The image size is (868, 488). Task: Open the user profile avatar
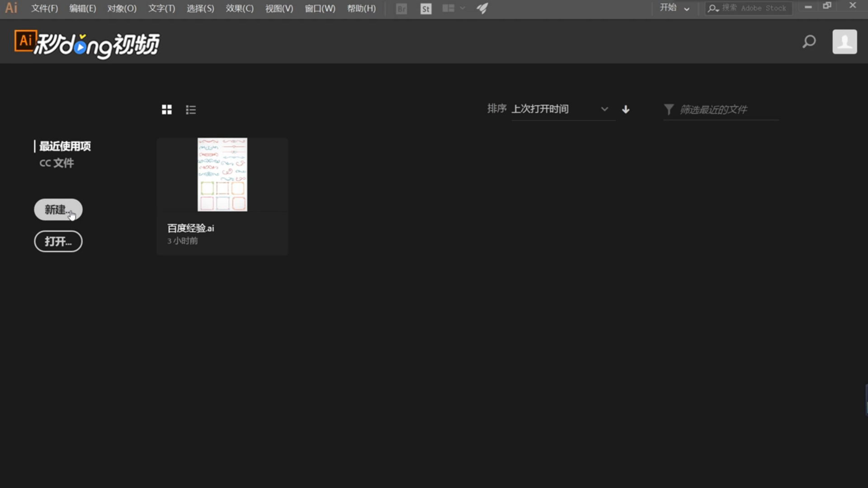pos(844,42)
